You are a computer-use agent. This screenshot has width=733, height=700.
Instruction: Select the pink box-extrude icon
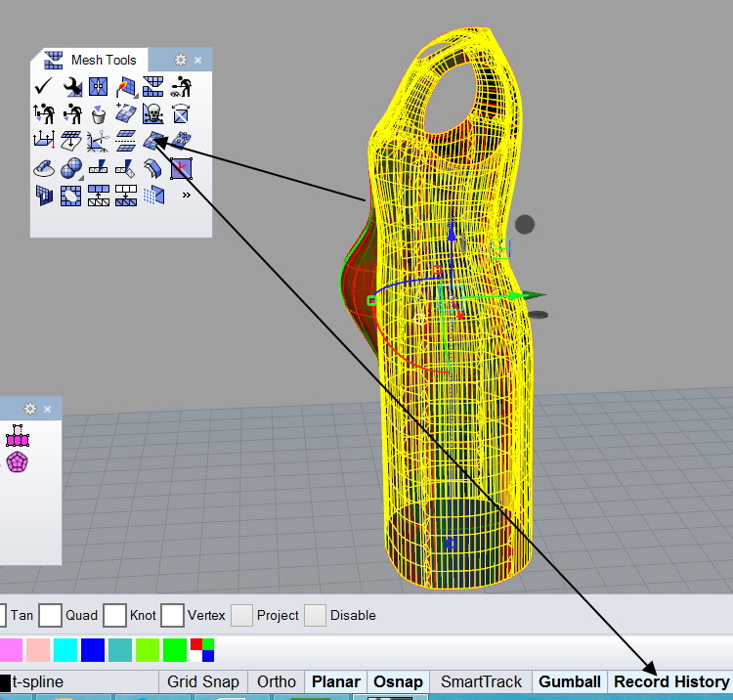(17, 436)
